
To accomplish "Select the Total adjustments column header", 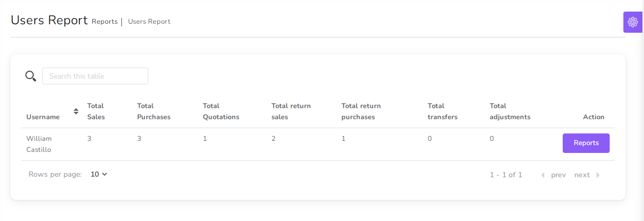I will 510,111.
